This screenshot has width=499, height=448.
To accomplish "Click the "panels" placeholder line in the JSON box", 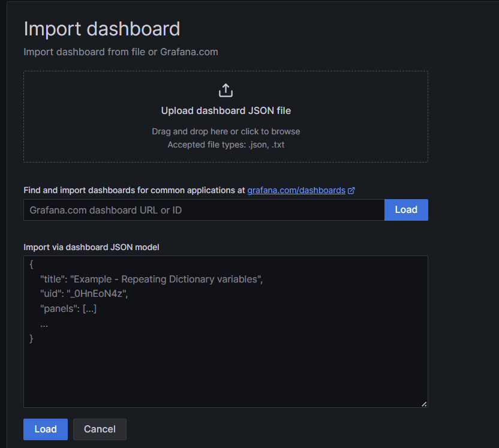I will click(68, 308).
